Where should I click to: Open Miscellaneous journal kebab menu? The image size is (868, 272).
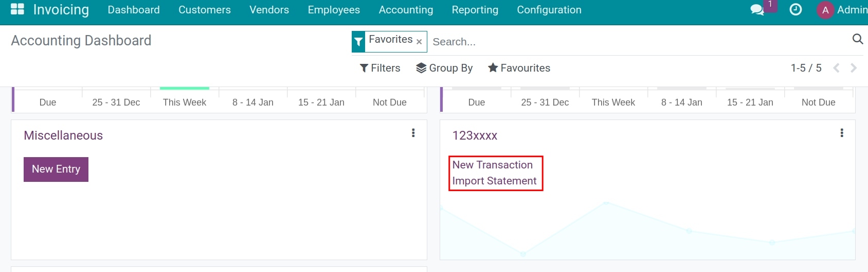click(x=413, y=133)
